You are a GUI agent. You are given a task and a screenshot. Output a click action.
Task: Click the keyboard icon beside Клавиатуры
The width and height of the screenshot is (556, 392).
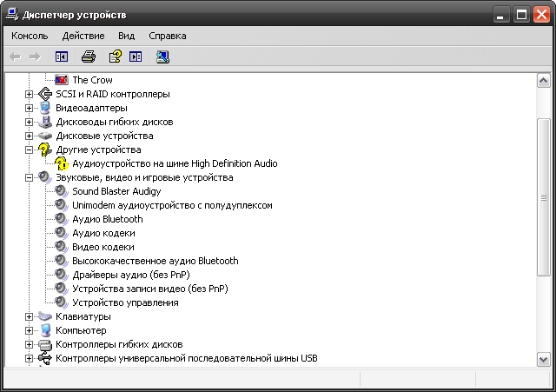(45, 316)
